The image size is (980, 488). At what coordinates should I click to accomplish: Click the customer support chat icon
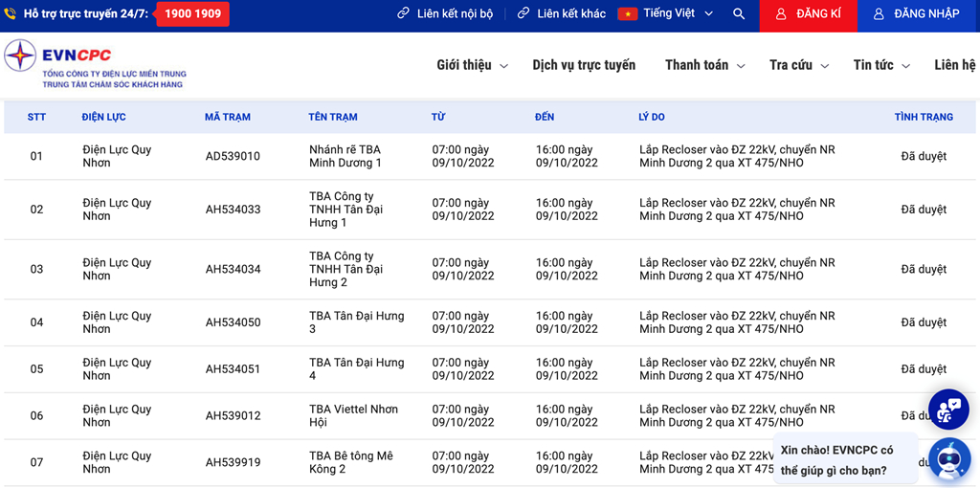tap(948, 410)
